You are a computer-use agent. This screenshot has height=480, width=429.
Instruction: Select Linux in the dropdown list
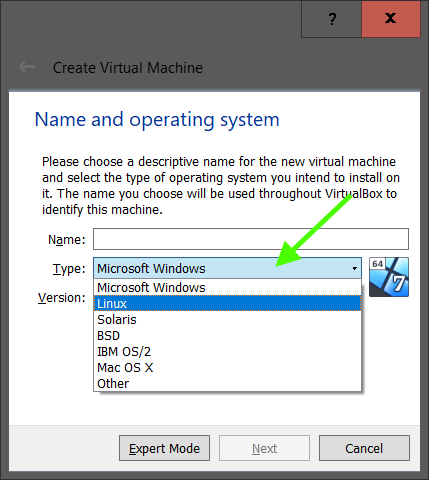(227, 303)
